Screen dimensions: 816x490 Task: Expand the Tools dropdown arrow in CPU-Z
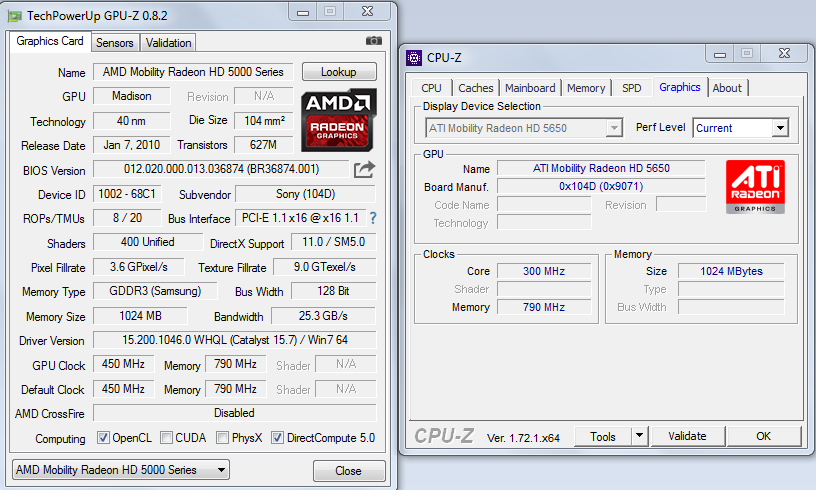[640, 436]
